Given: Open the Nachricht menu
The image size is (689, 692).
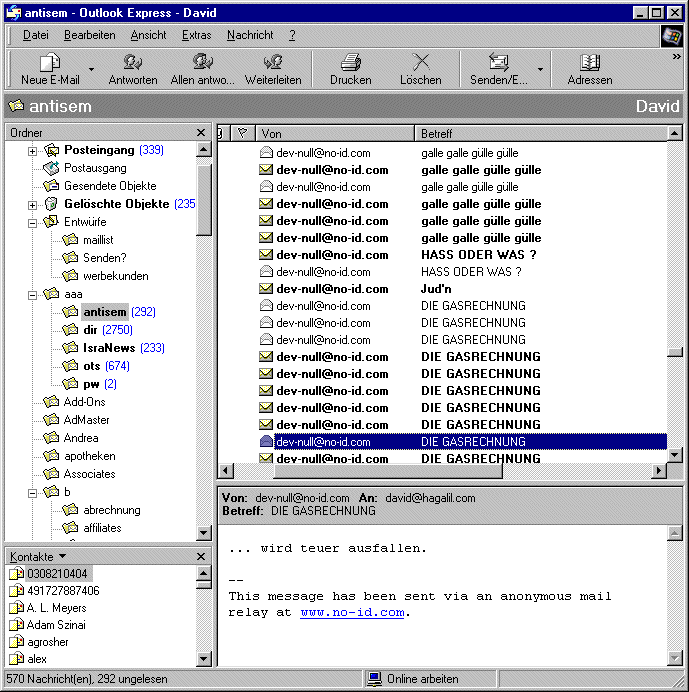Looking at the screenshot, I should [x=250, y=35].
